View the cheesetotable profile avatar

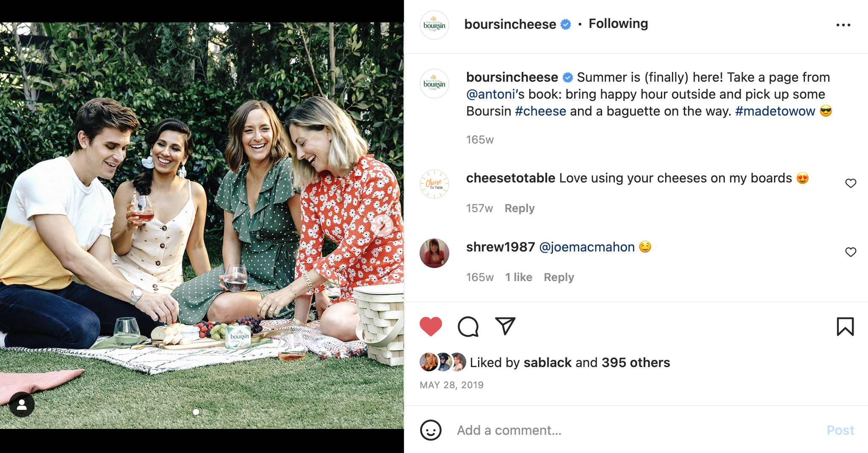pyautogui.click(x=434, y=184)
